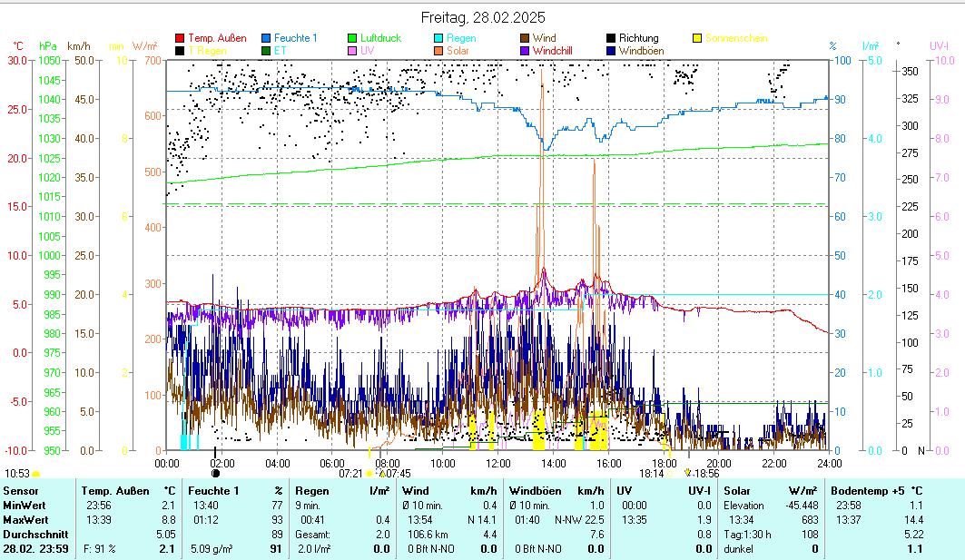Click the sunset triangle marker before 18:56
This screenshot has height=560, width=965.
click(x=687, y=473)
